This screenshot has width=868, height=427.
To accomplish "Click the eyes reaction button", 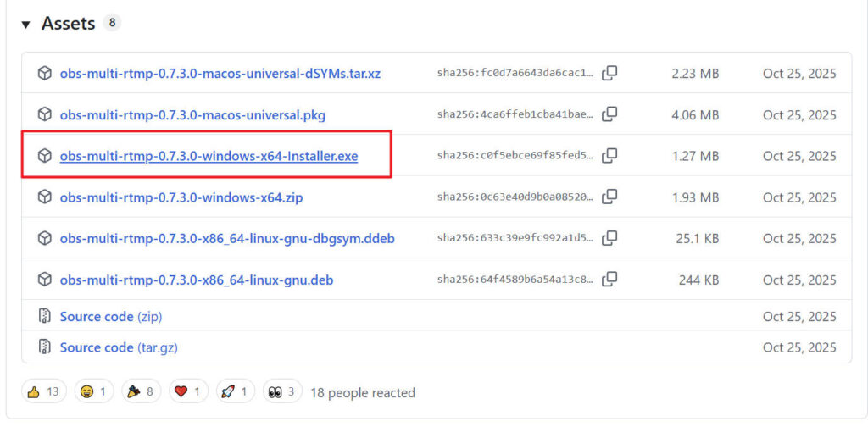I will point(281,391).
